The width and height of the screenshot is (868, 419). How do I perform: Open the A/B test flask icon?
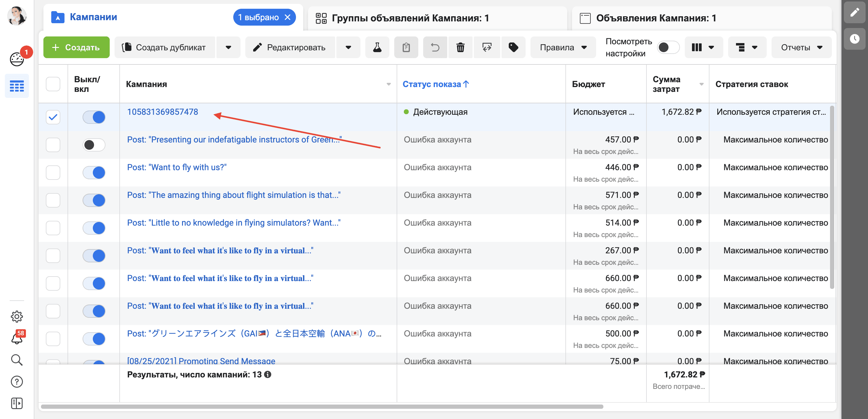coord(377,48)
